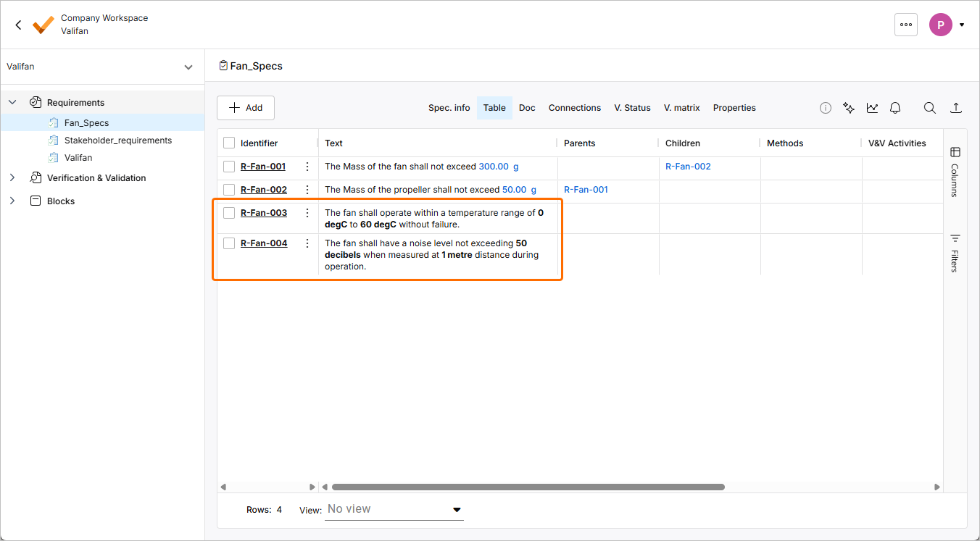Expand the Blocks tree node
This screenshot has height=541, width=980.
click(12, 201)
